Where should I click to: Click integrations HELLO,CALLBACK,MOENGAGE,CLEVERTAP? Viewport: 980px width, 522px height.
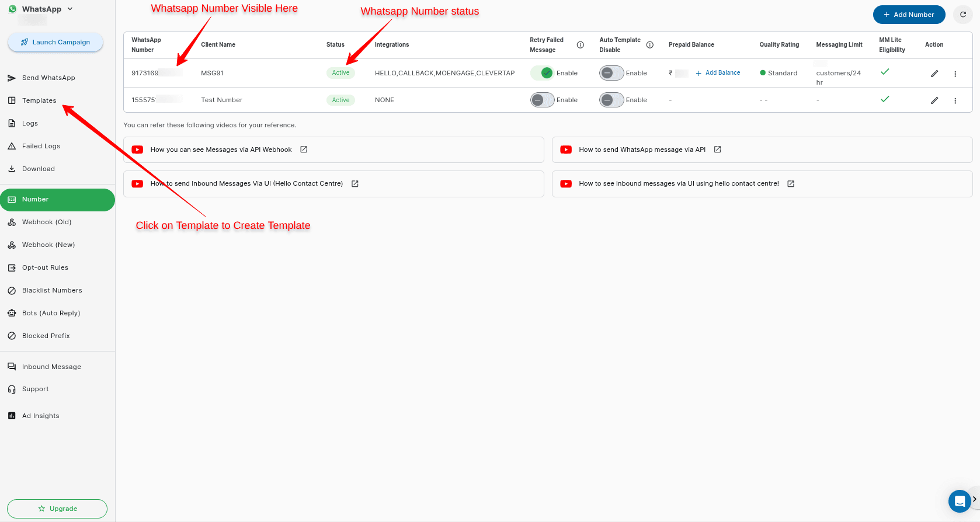click(444, 73)
